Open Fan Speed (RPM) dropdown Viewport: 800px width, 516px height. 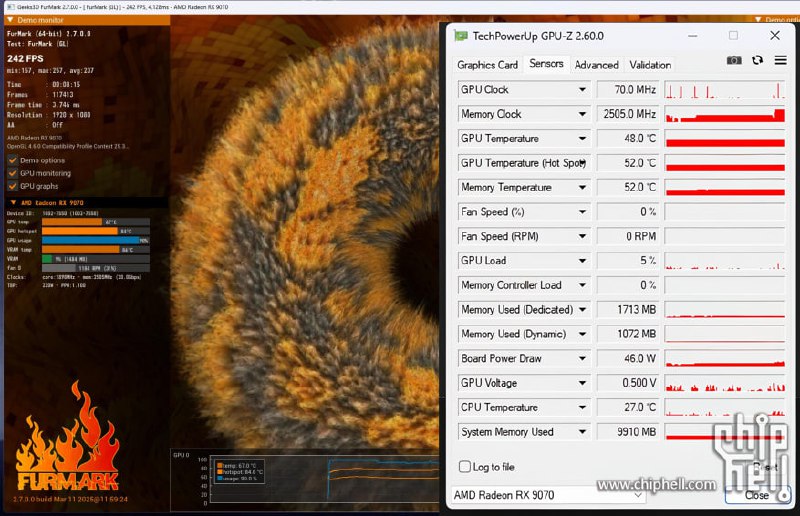tap(582, 236)
